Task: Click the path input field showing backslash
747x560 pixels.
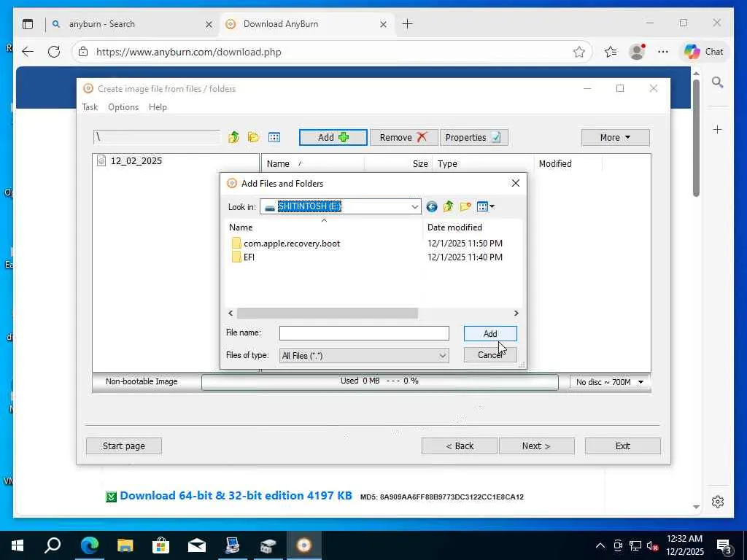Action: coord(157,137)
